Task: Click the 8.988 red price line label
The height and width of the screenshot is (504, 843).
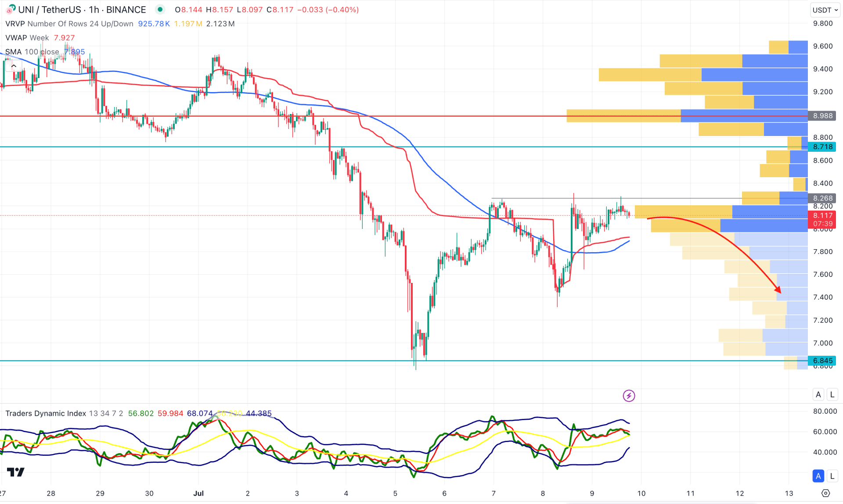Action: click(x=822, y=116)
